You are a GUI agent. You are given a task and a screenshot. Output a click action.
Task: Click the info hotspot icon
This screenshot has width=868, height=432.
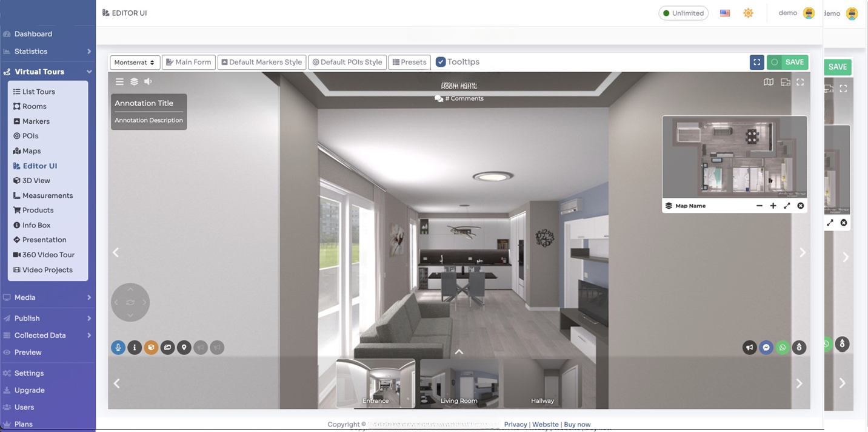[134, 347]
